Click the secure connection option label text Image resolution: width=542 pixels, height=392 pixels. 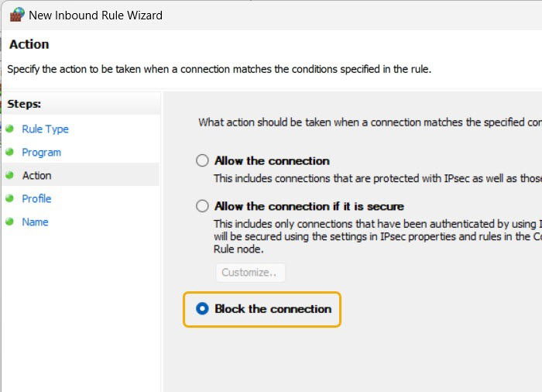click(310, 206)
